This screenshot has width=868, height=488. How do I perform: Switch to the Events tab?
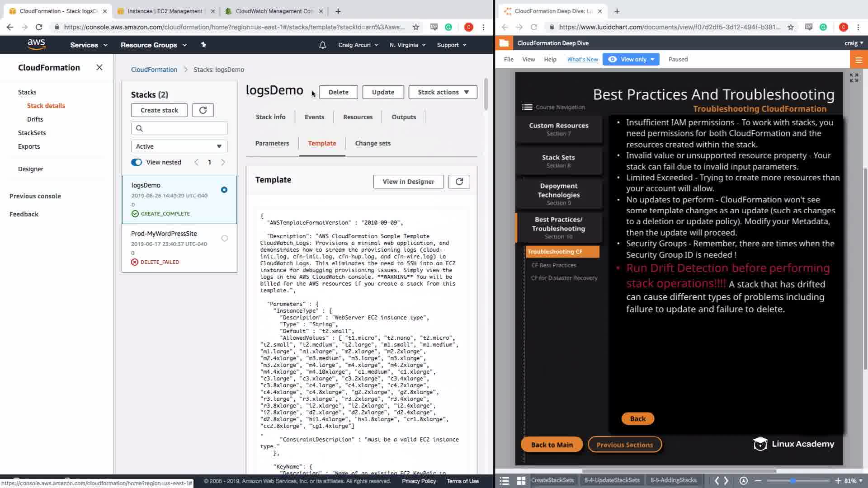click(x=314, y=117)
